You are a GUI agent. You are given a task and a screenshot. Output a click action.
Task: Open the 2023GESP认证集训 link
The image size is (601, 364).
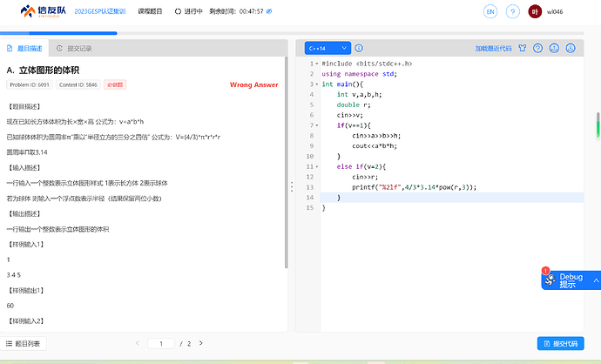[x=99, y=11]
